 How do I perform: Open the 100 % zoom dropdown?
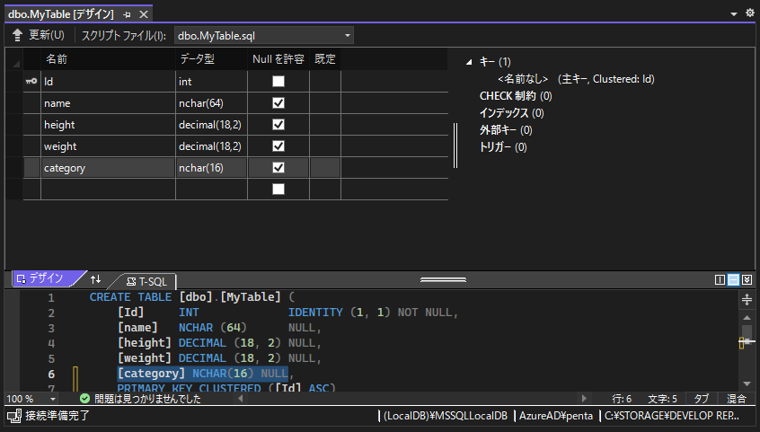53,399
